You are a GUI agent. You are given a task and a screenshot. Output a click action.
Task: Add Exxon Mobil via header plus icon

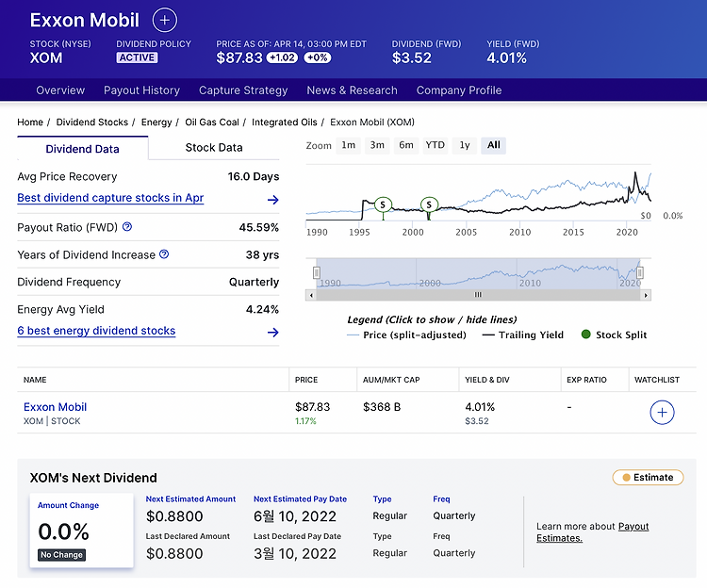point(165,21)
